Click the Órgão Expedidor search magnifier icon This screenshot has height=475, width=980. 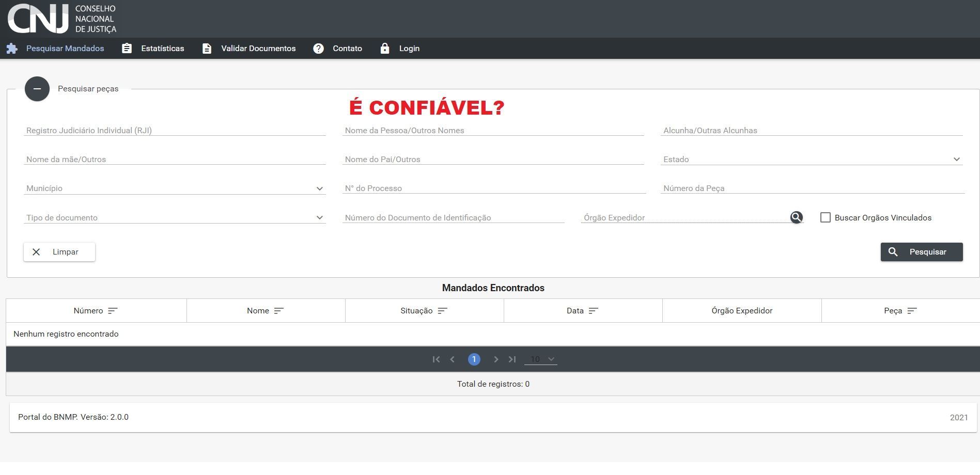tap(796, 217)
